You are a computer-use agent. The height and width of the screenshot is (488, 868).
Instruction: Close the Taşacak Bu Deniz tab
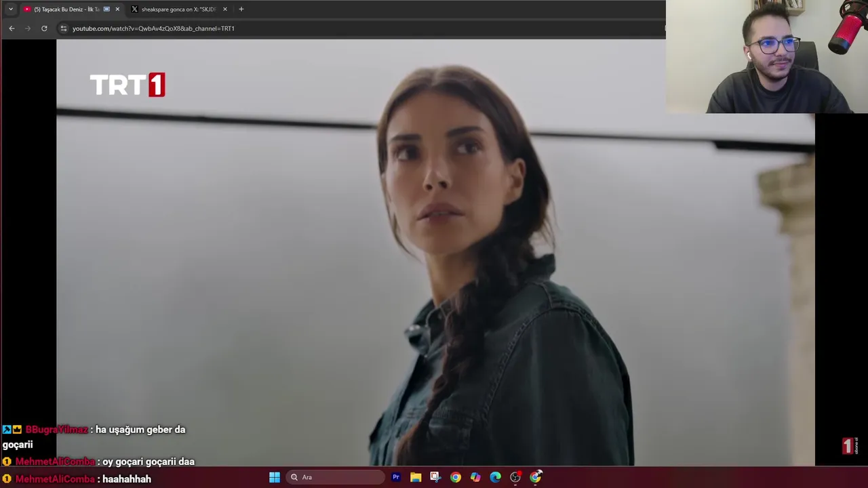pos(117,9)
